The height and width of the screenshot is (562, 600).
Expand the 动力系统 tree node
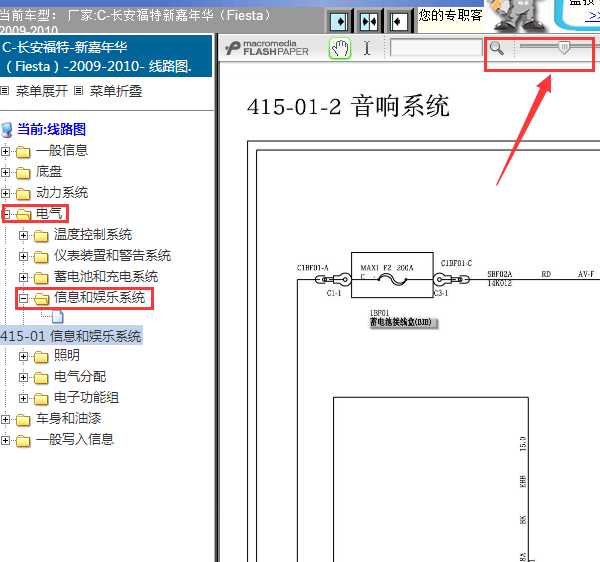(5, 194)
